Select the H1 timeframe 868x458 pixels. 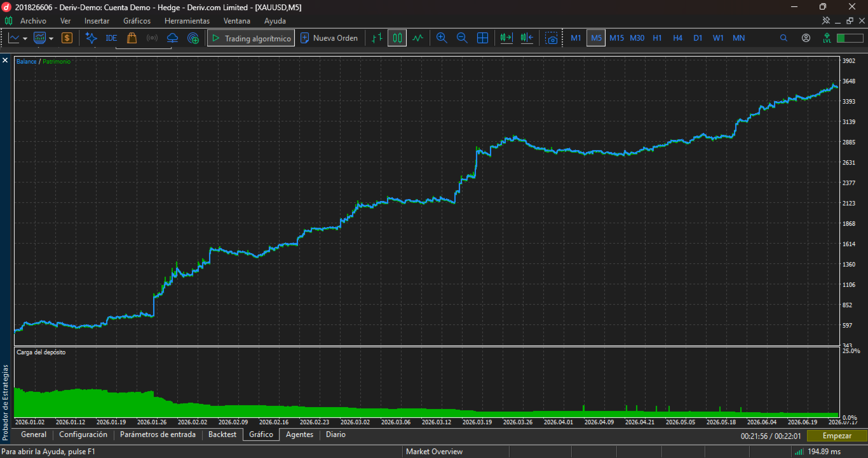pyautogui.click(x=657, y=38)
